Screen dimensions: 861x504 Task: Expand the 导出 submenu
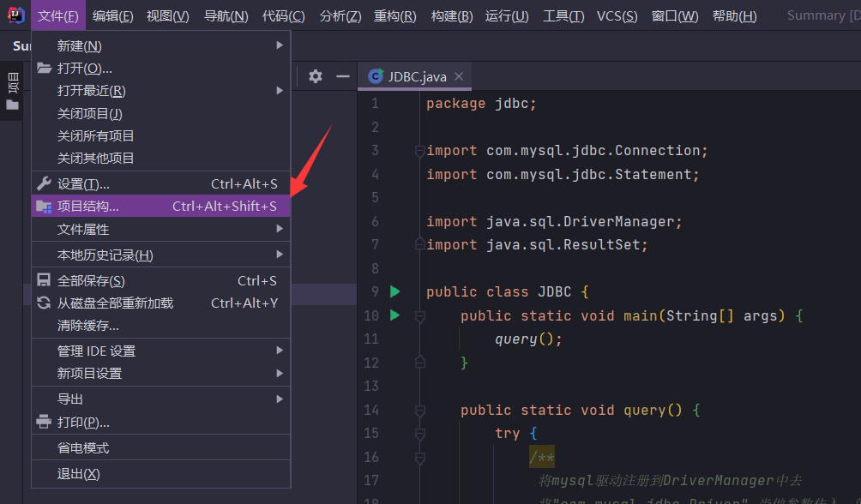pyautogui.click(x=161, y=399)
